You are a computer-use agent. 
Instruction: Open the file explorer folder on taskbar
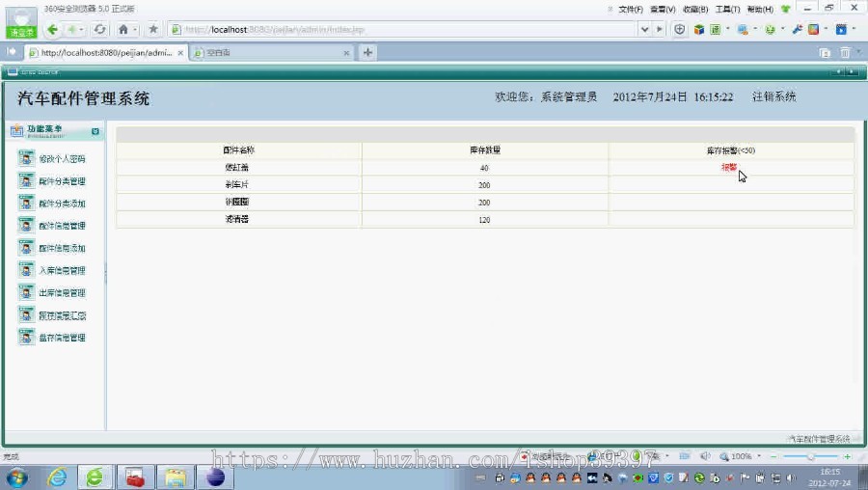click(x=176, y=476)
